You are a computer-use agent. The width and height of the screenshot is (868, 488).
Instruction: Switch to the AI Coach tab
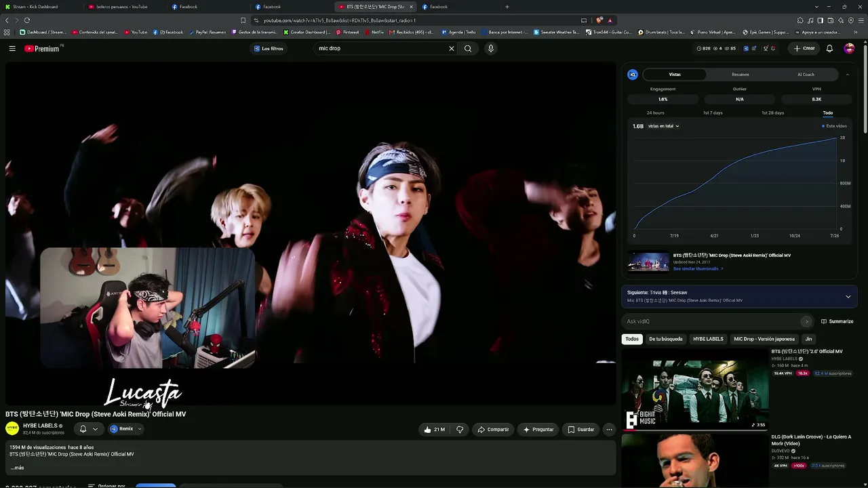pyautogui.click(x=806, y=75)
